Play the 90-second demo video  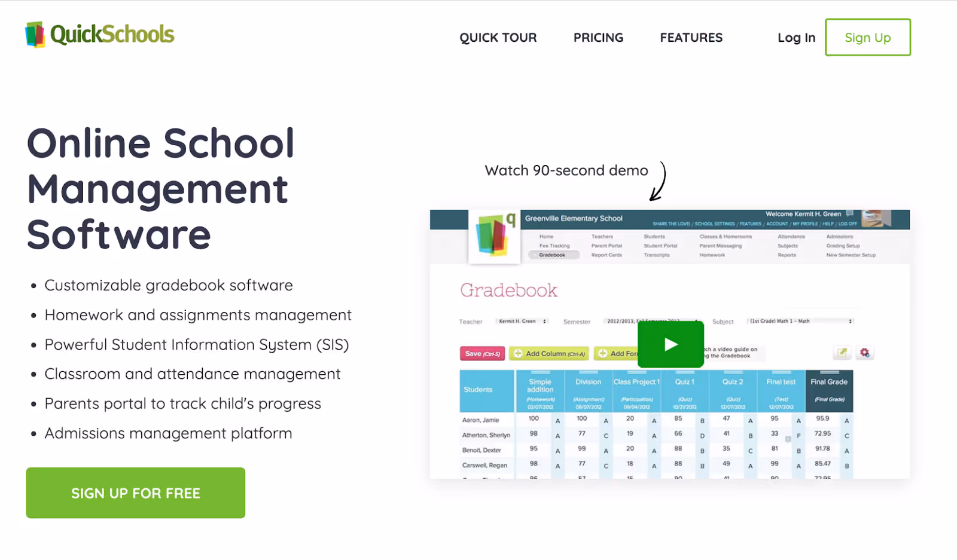670,344
